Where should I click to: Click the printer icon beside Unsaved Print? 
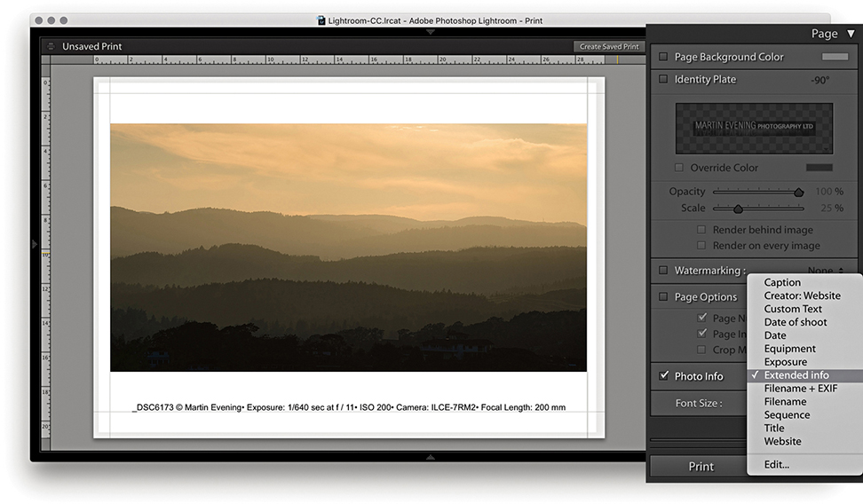[x=51, y=46]
